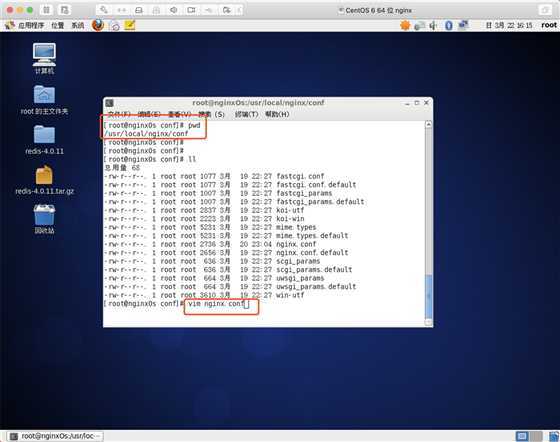560x442 pixels.
Task: Minimize the terminal window
Action: click(407, 103)
